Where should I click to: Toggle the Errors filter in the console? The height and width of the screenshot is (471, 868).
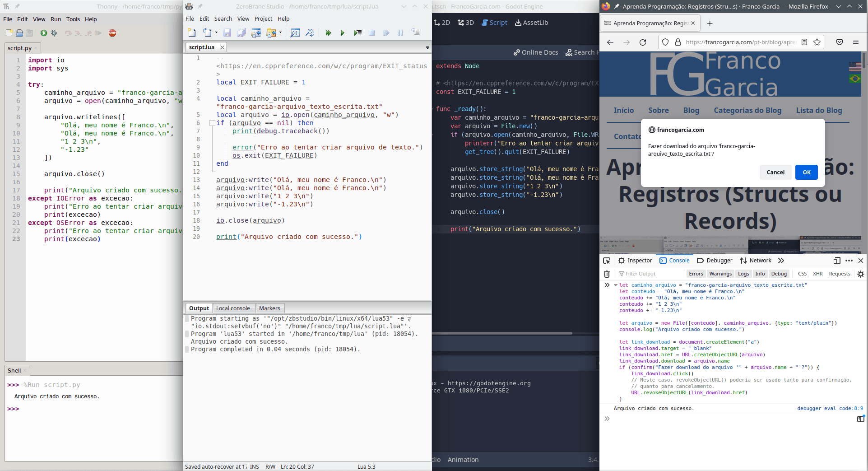point(696,274)
